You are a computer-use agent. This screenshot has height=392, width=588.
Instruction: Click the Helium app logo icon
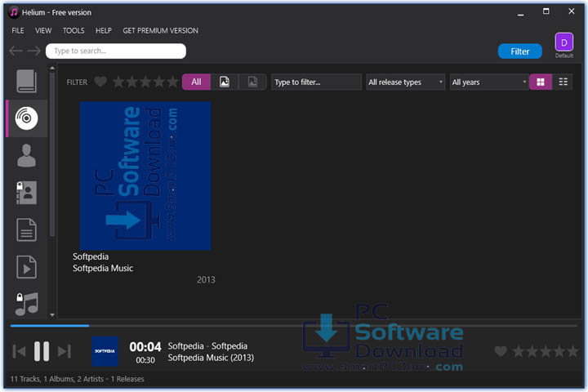pyautogui.click(x=14, y=12)
